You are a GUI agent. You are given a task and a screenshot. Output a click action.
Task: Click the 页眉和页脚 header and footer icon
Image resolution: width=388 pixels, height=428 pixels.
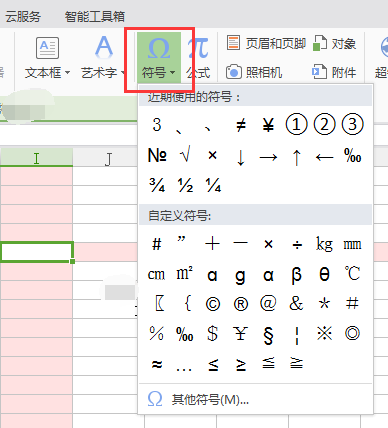click(233, 43)
